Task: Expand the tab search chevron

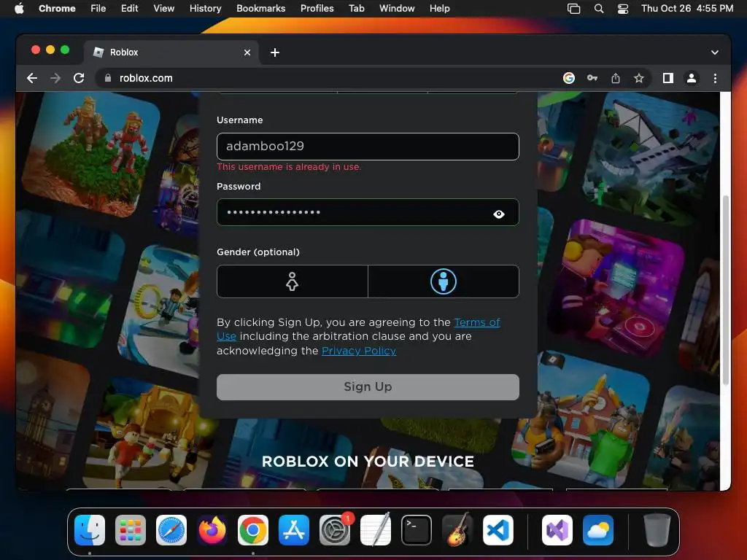Action: coord(715,52)
